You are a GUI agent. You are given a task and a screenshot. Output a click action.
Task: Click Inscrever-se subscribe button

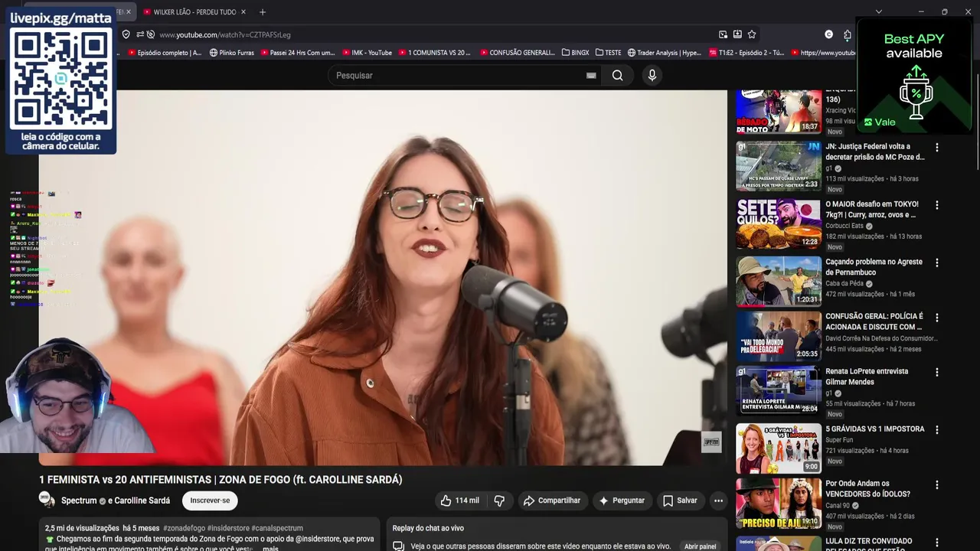(x=210, y=500)
